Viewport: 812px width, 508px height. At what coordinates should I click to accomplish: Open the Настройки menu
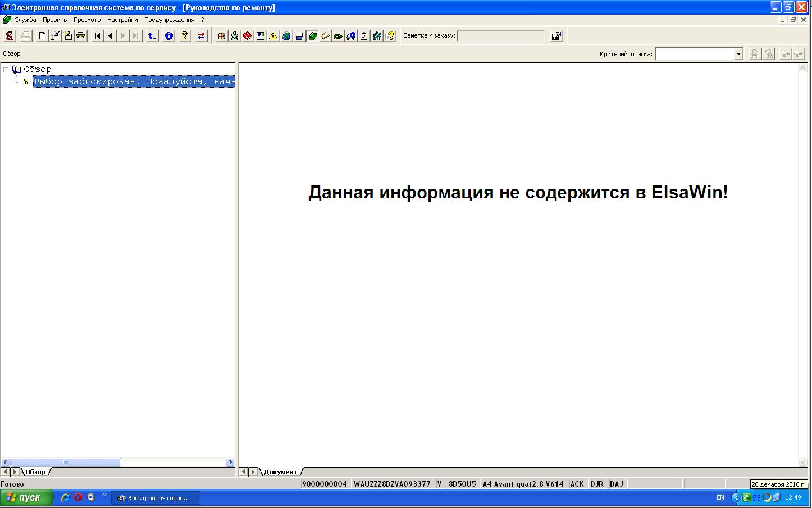click(122, 20)
